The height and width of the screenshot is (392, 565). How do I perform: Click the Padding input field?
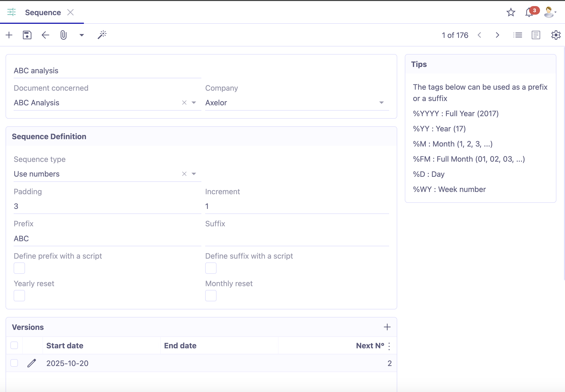(x=107, y=206)
